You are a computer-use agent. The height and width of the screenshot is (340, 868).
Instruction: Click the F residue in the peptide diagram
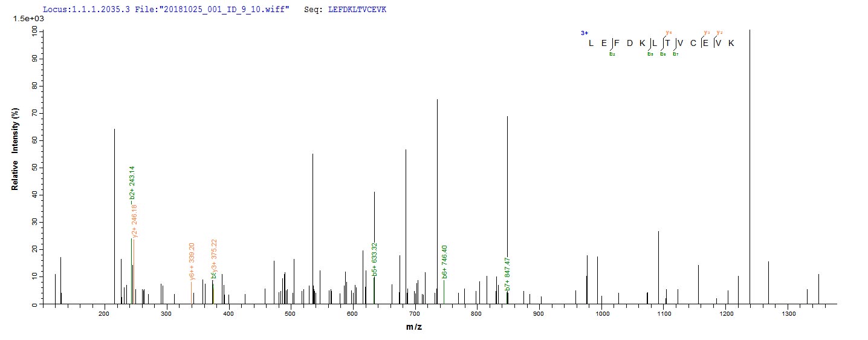(x=617, y=43)
